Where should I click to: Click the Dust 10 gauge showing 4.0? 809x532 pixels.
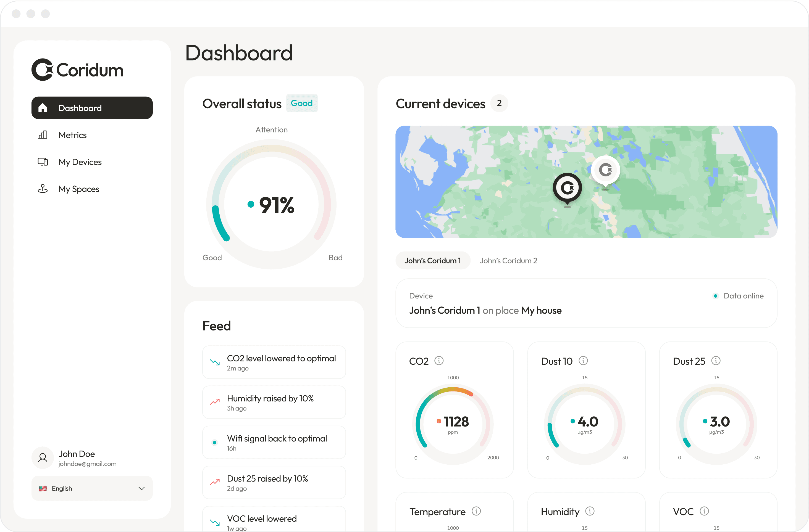click(584, 424)
